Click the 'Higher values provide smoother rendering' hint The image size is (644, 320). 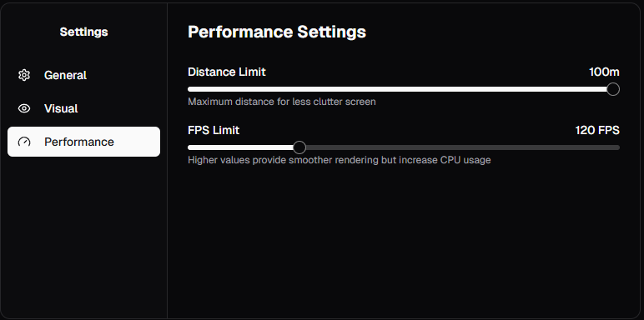340,160
